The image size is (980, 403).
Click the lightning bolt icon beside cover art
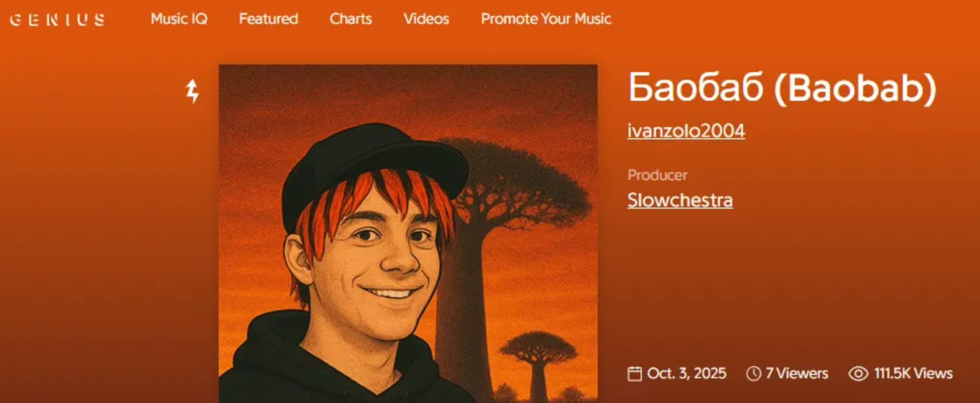coord(192,91)
